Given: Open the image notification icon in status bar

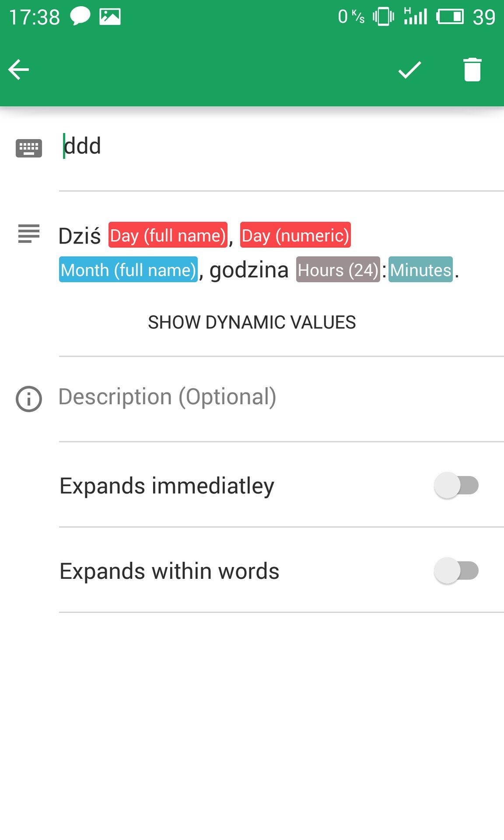Looking at the screenshot, I should [110, 17].
